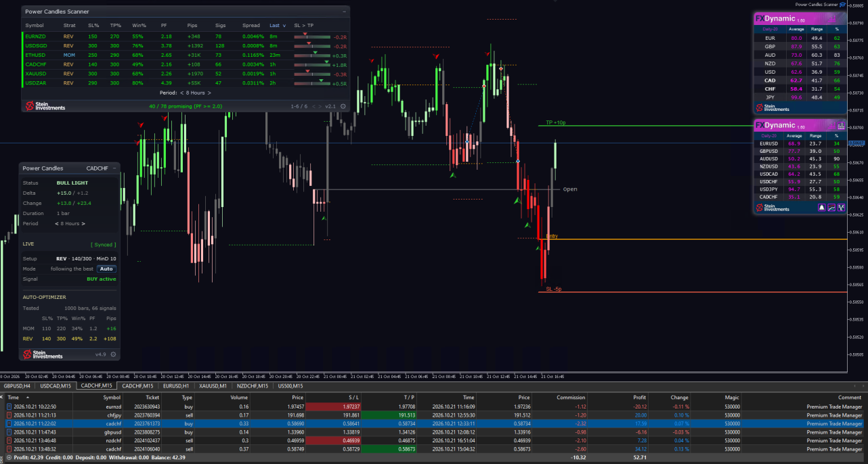Image resolution: width=868 pixels, height=464 pixels.
Task: Minimize the Power Candles Scanner panel
Action: pos(344,11)
